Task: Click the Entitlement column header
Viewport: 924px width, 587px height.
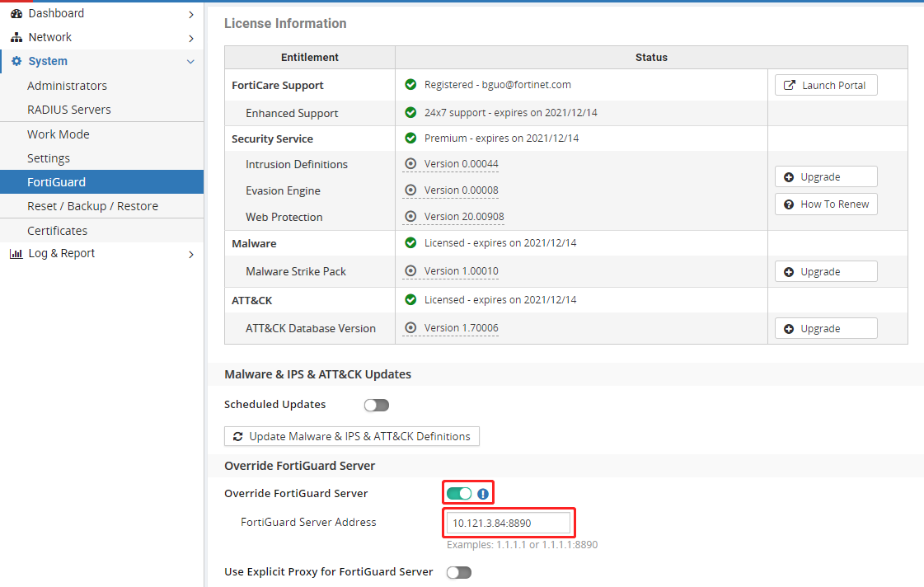Action: point(309,57)
